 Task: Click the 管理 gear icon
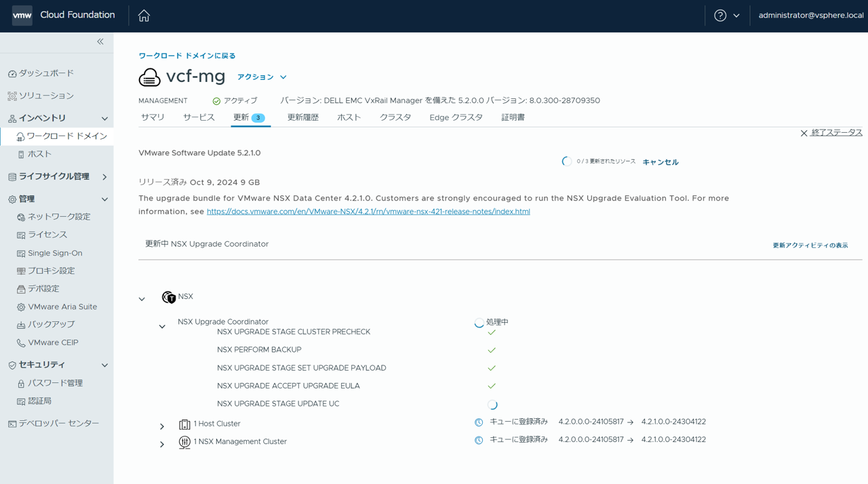(12, 199)
